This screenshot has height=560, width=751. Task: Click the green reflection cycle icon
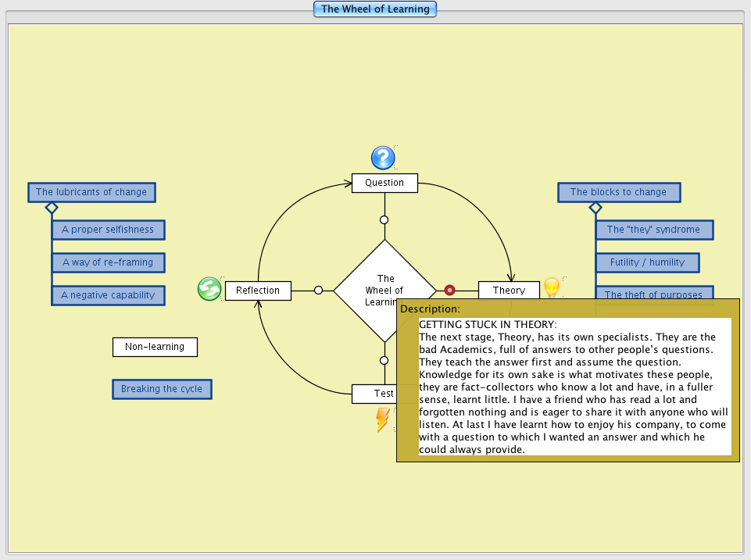(209, 289)
